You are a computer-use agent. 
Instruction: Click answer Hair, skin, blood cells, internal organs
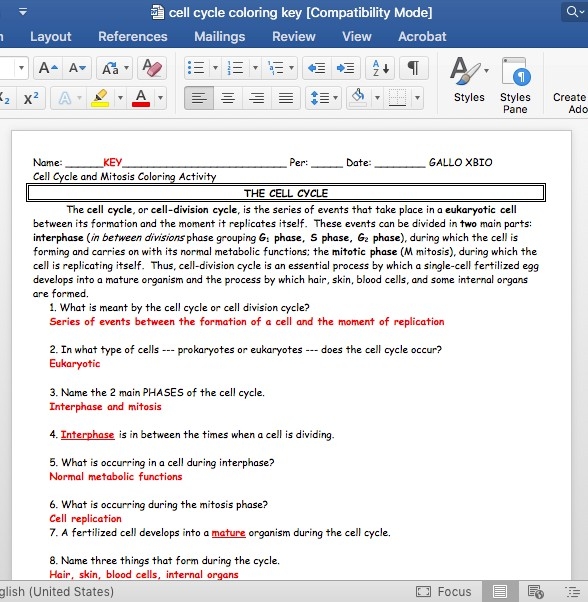click(144, 574)
